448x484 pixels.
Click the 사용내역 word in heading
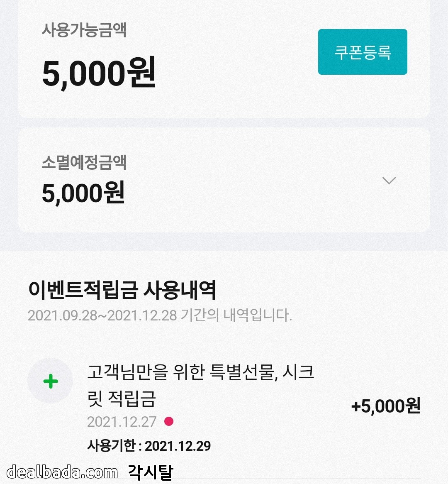tap(179, 290)
